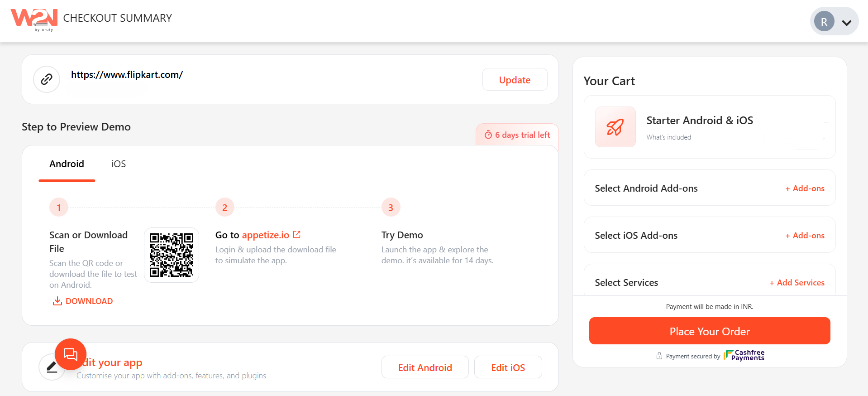The height and width of the screenshot is (396, 868).
Task: Switch to the iOS tab
Action: click(118, 164)
